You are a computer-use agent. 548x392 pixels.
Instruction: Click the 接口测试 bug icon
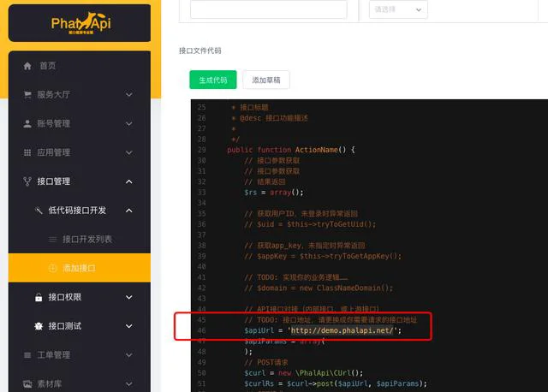[39, 326]
